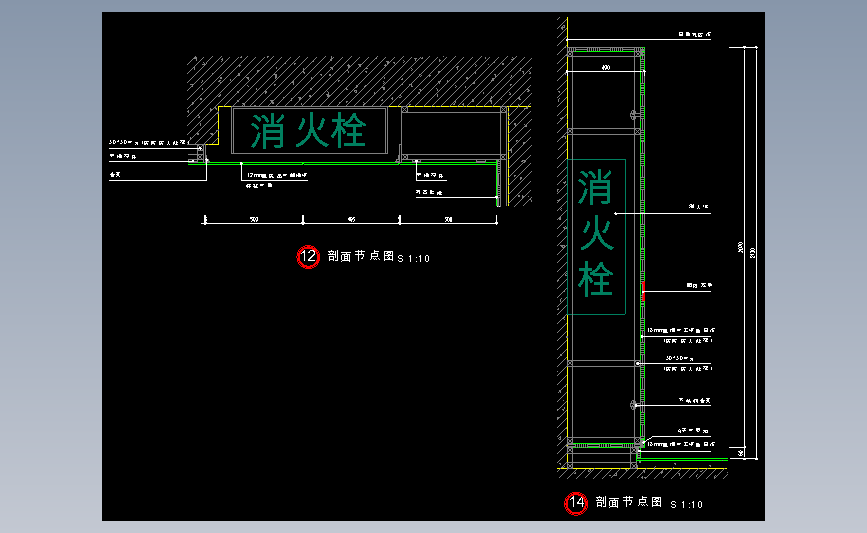Select the 30*30 annotation label in drawing 12
The width and height of the screenshot is (867, 533).
147,143
